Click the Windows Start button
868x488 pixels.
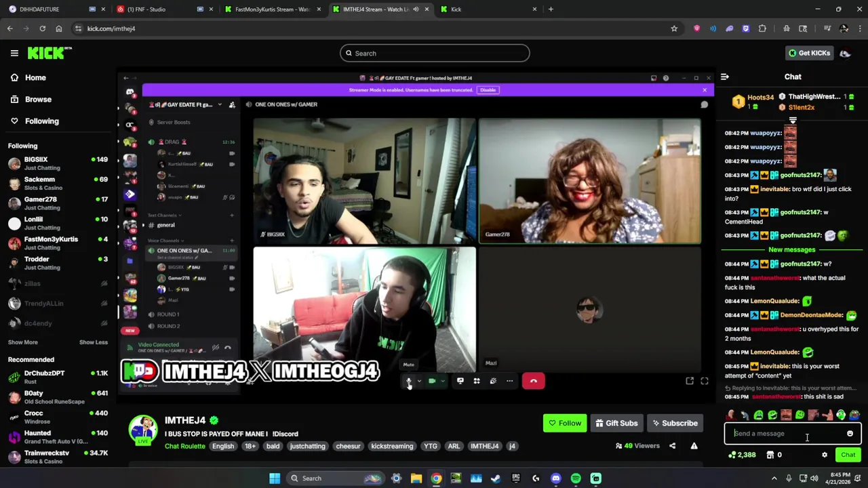click(275, 479)
